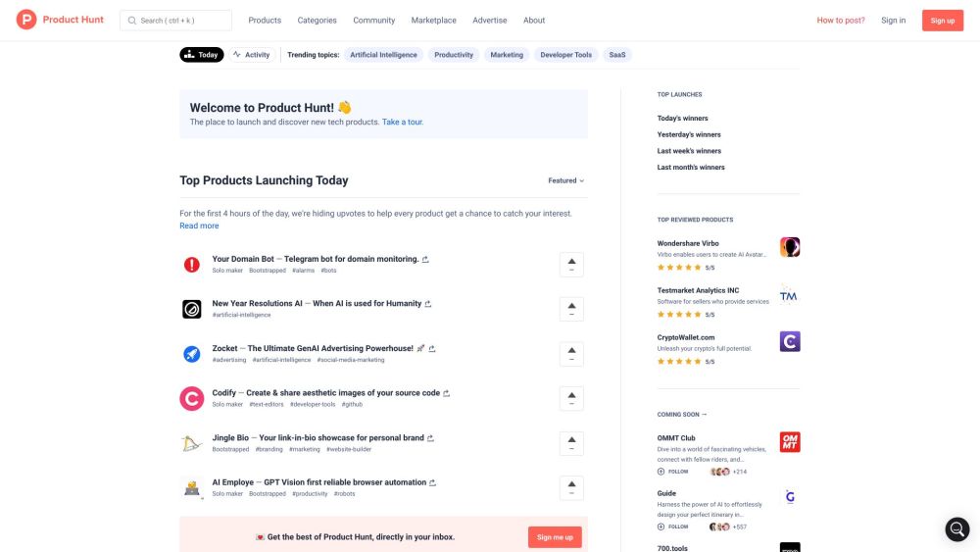Click the OMMT Club red logo
Viewport: 980px width, 552px height.
[790, 442]
